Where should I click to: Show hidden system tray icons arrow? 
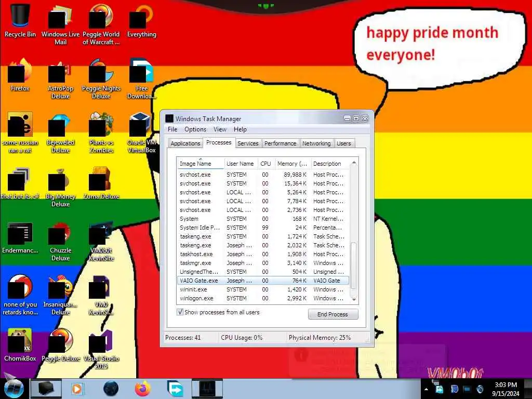(x=426, y=389)
